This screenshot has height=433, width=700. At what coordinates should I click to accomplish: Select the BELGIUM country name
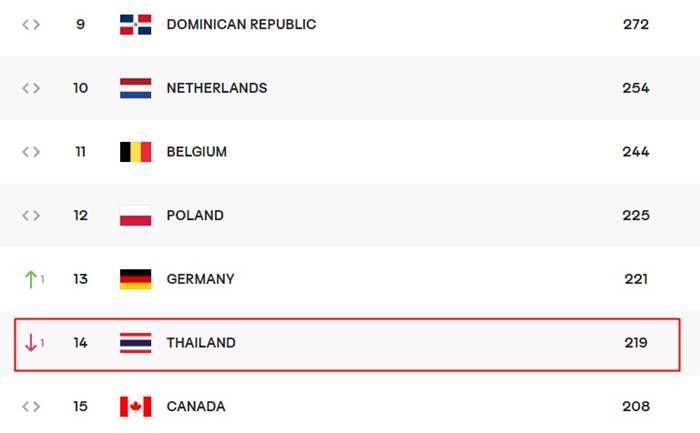(x=197, y=152)
